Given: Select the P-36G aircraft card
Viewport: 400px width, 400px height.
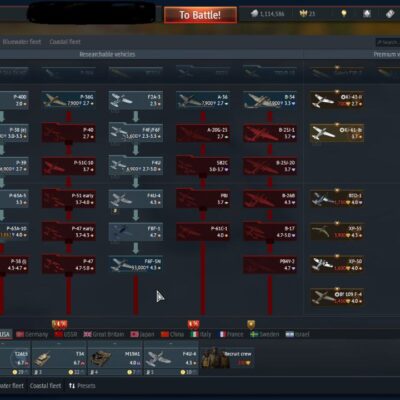Looking at the screenshot, I should point(69,100).
